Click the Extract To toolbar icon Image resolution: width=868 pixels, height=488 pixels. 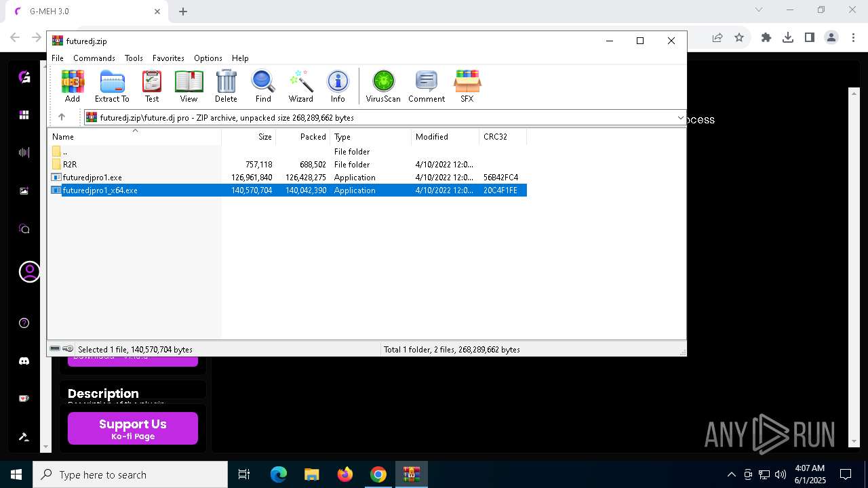click(x=112, y=86)
